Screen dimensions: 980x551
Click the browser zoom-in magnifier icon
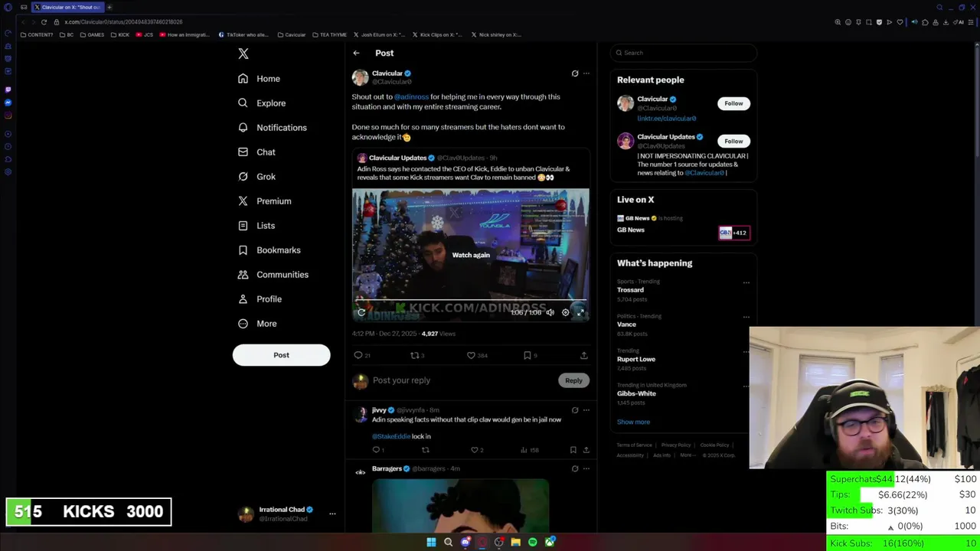[x=838, y=22]
